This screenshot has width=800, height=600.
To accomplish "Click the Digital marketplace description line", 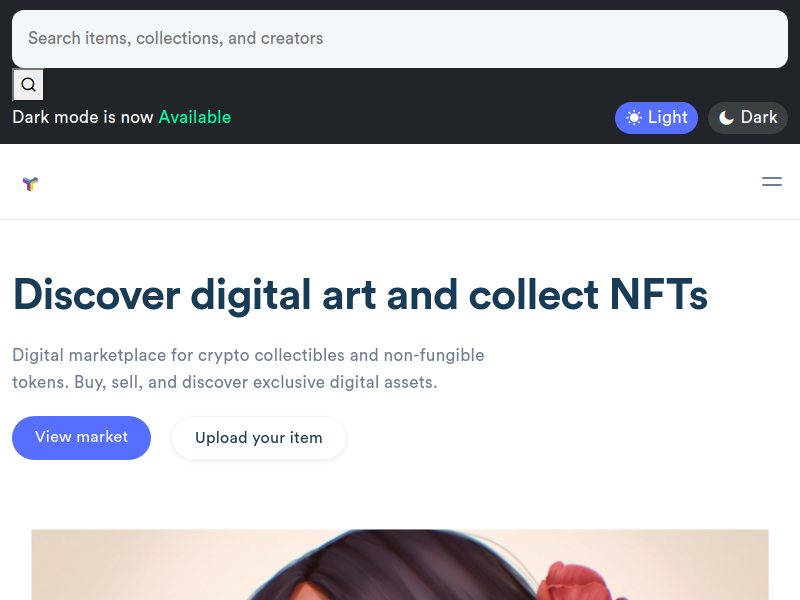I will pos(248,355).
